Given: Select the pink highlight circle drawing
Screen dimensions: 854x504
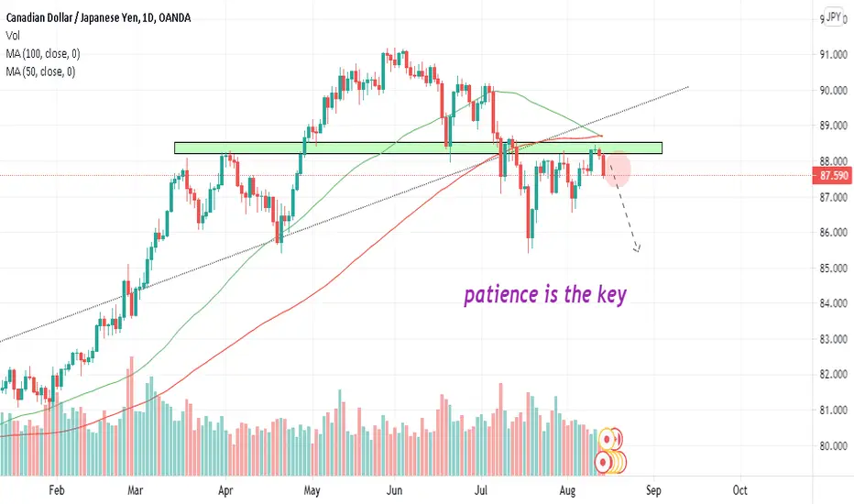Looking at the screenshot, I should coord(617,169).
